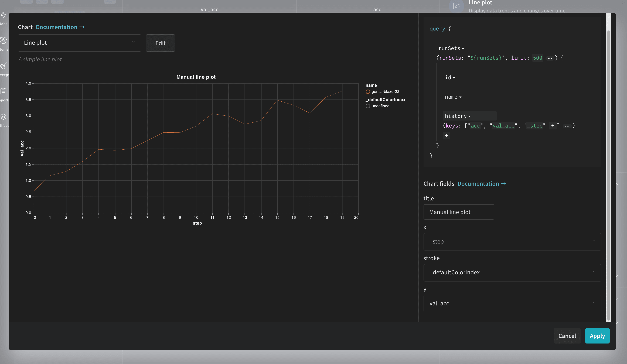Open the Artifacts sidebar icon
627x364 pixels.
[x=4, y=117]
